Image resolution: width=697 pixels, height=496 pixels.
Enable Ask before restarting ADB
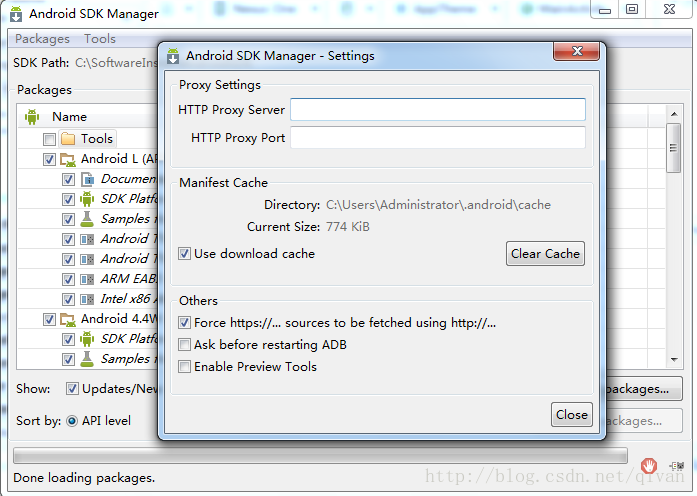click(x=184, y=344)
